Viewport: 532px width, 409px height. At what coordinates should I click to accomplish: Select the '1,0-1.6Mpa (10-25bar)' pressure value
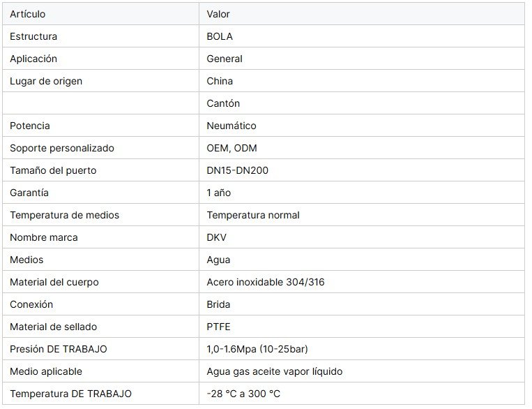click(x=257, y=349)
